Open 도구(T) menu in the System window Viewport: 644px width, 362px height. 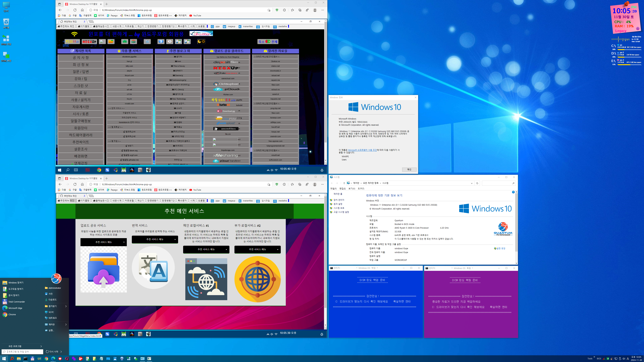(361, 189)
